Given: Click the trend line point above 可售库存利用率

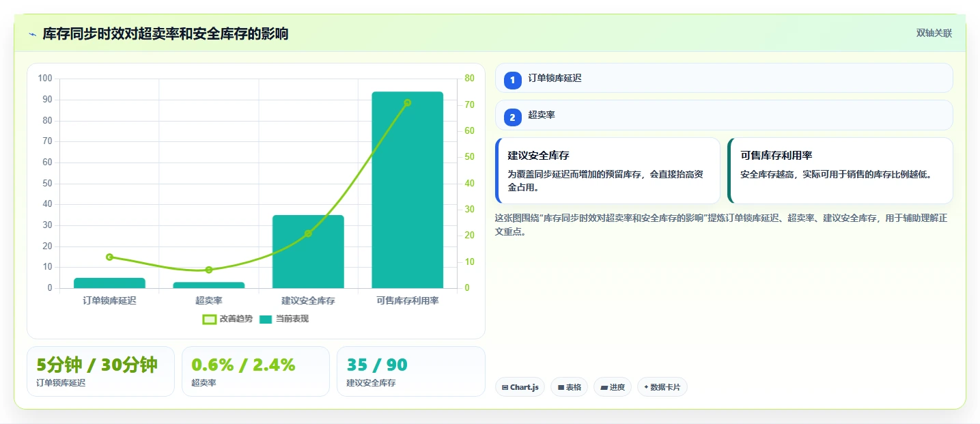Looking at the screenshot, I should point(408,103).
